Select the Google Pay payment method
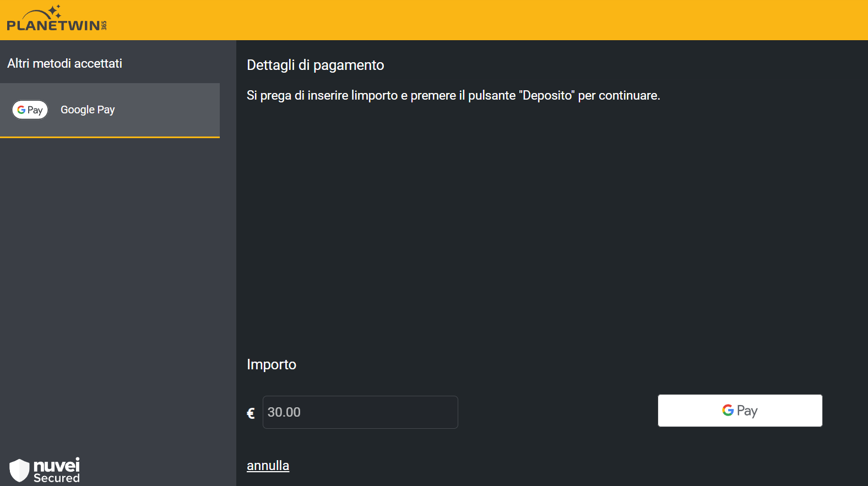This screenshot has width=868, height=486. point(110,110)
